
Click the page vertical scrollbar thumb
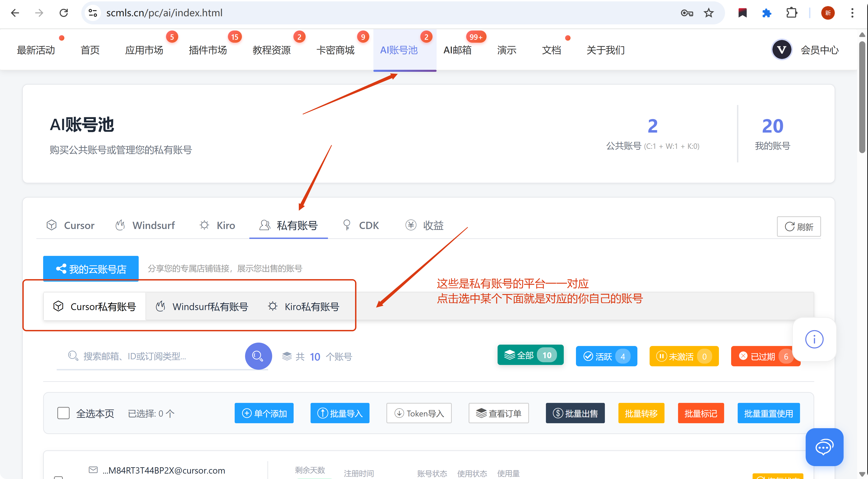point(862,98)
